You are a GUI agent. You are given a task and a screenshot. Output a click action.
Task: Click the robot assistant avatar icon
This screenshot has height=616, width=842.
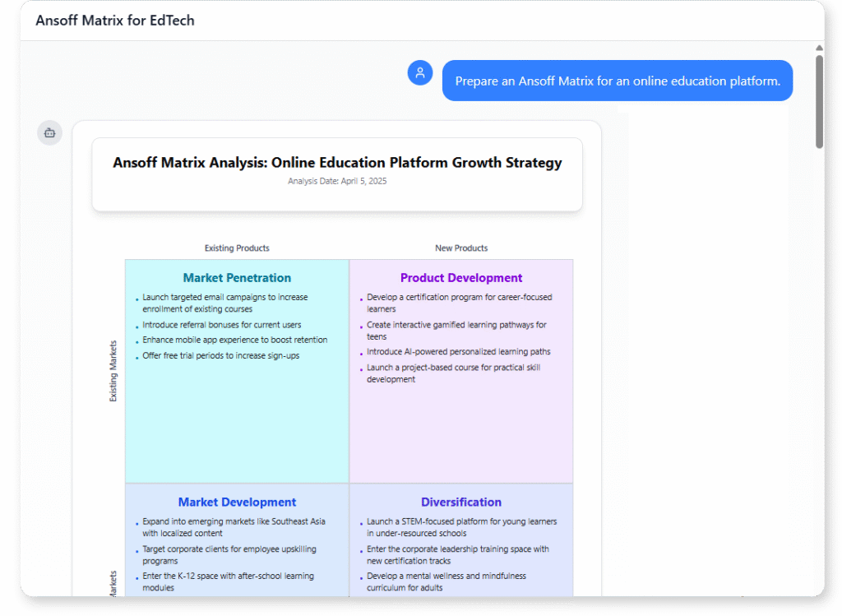click(49, 132)
